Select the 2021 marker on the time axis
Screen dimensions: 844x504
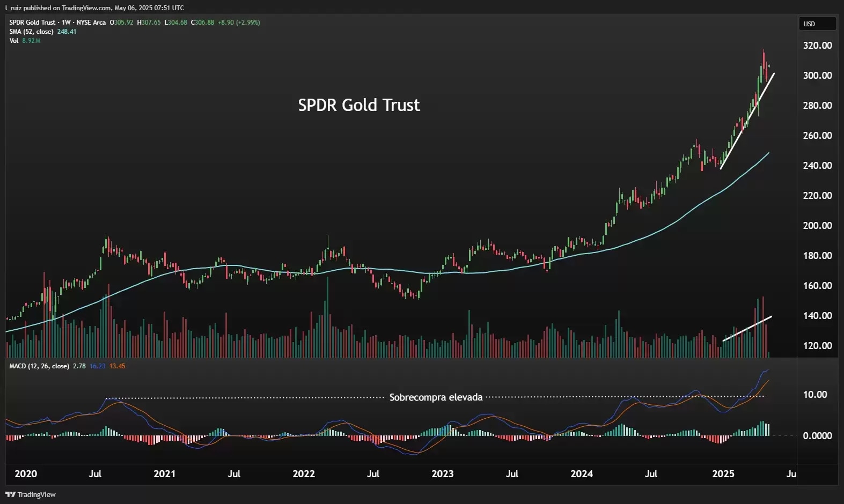point(164,474)
